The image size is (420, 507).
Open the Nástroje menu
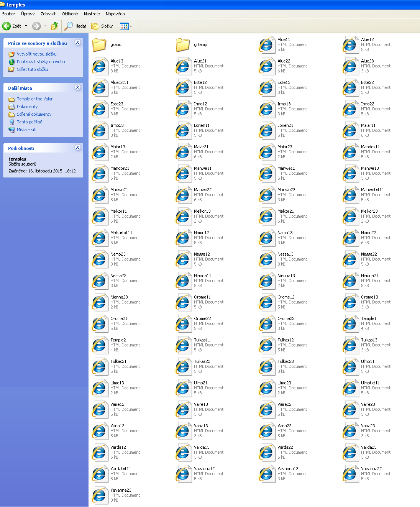click(92, 14)
